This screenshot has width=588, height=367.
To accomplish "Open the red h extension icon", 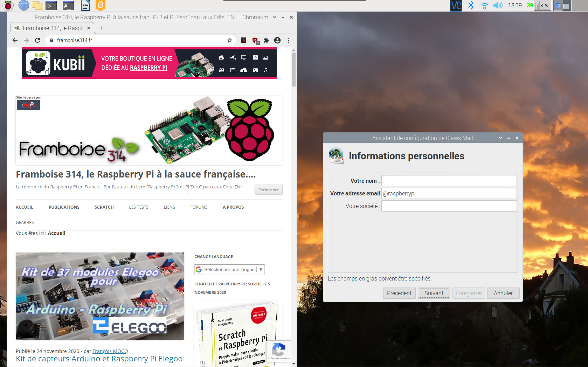I will [244, 40].
